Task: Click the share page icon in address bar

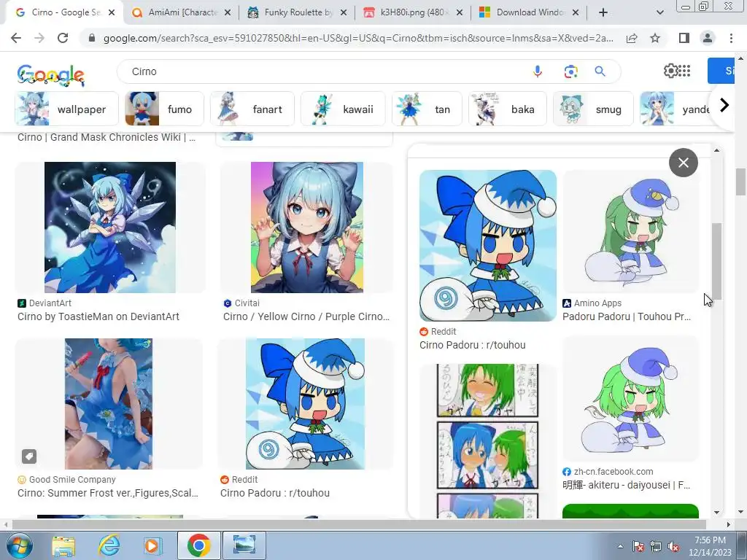Action: (632, 38)
